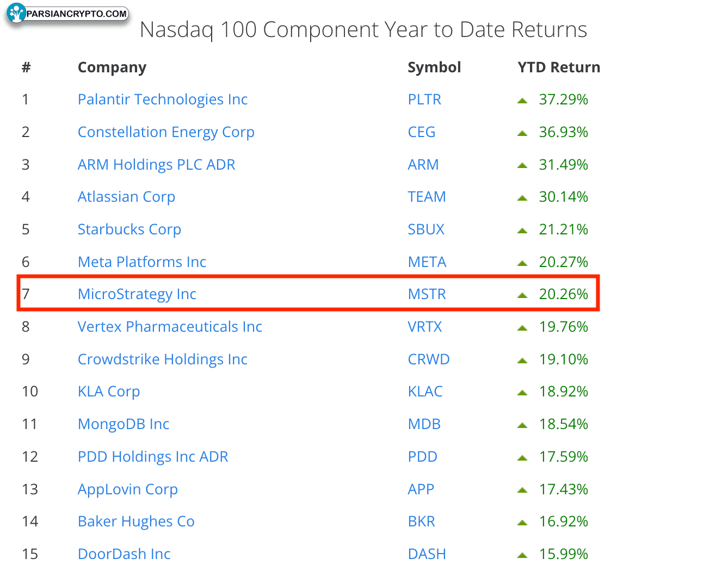728x571 pixels.
Task: Open Crowdstrike Holdings Inc link
Action: [x=163, y=359]
